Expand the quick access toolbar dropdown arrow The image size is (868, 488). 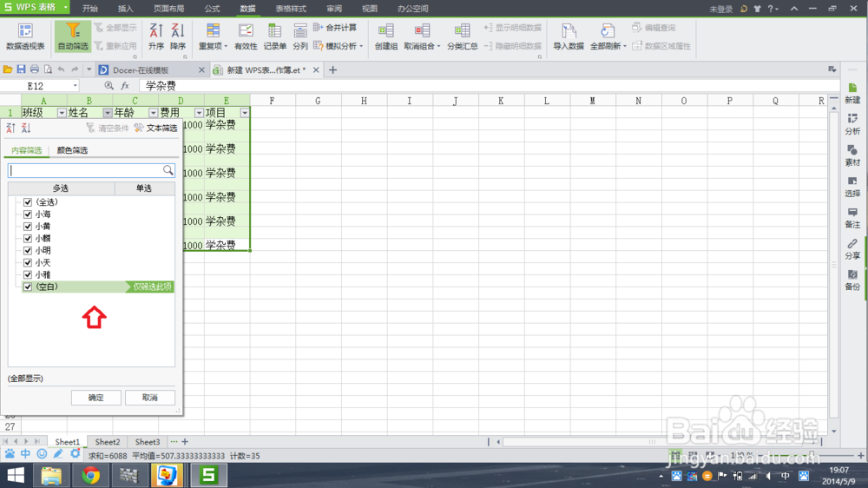point(89,69)
